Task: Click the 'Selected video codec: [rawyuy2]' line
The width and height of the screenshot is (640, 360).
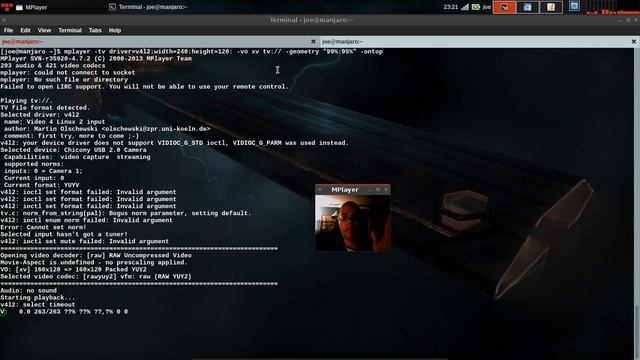Action: (x=96, y=277)
